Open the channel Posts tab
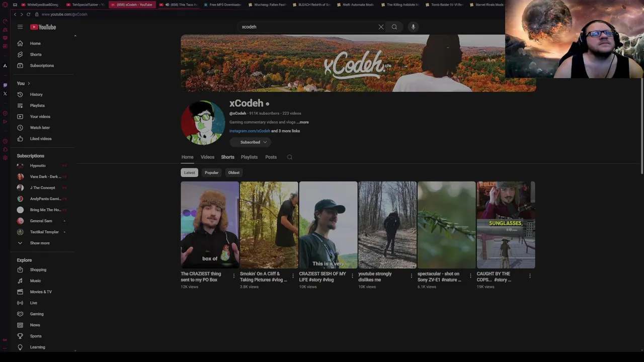Image resolution: width=644 pixels, height=362 pixels. 271,157
